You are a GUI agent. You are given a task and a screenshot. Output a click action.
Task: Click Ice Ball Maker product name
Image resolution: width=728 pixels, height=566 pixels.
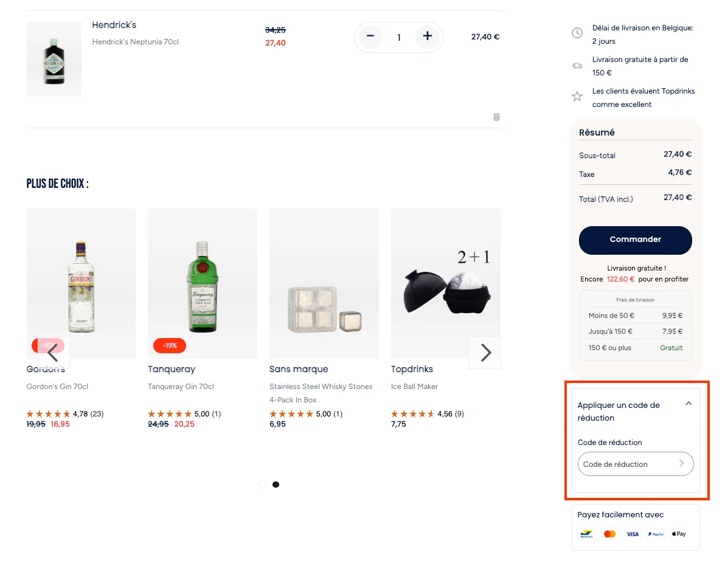tap(414, 387)
